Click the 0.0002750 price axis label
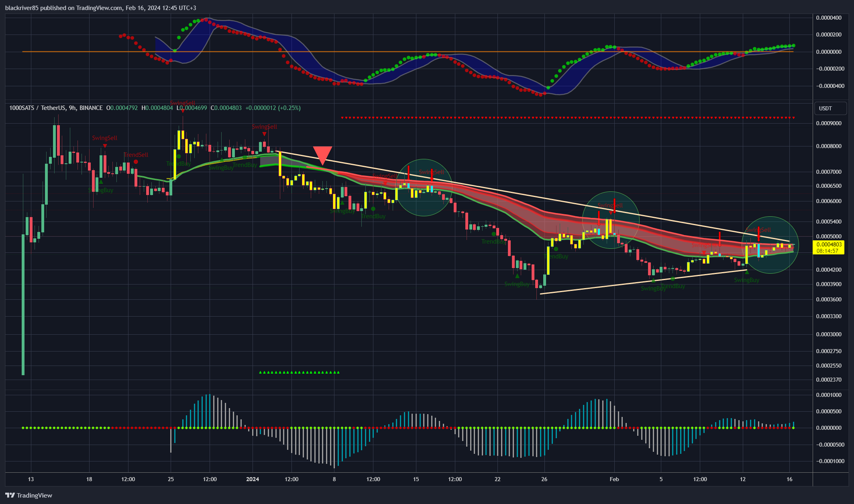Viewport: 854px width, 504px height. 829,351
